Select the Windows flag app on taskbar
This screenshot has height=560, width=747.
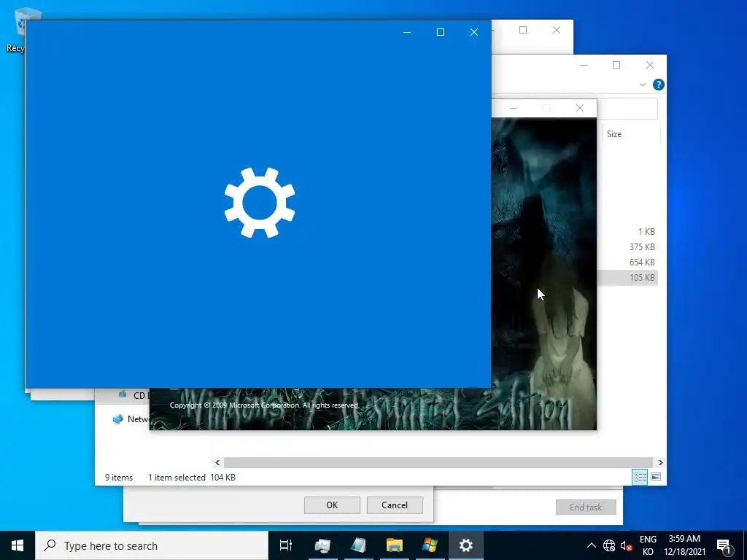(430, 545)
